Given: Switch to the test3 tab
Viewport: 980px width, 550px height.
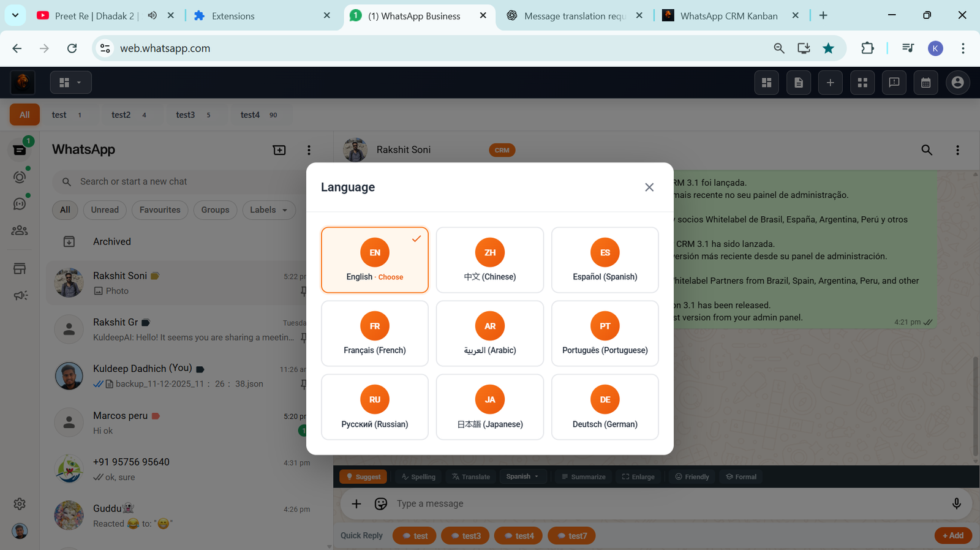Looking at the screenshot, I should pyautogui.click(x=193, y=115).
